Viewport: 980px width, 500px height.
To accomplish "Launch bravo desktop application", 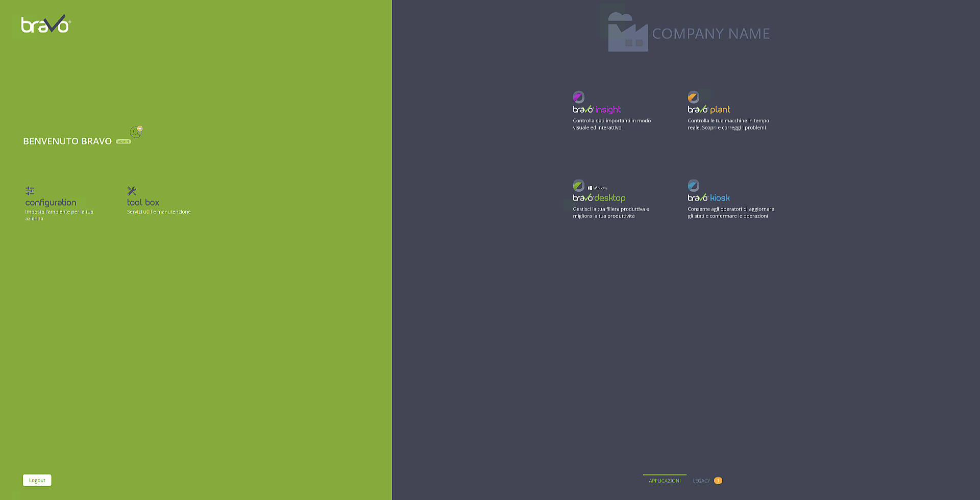I will tap(599, 197).
